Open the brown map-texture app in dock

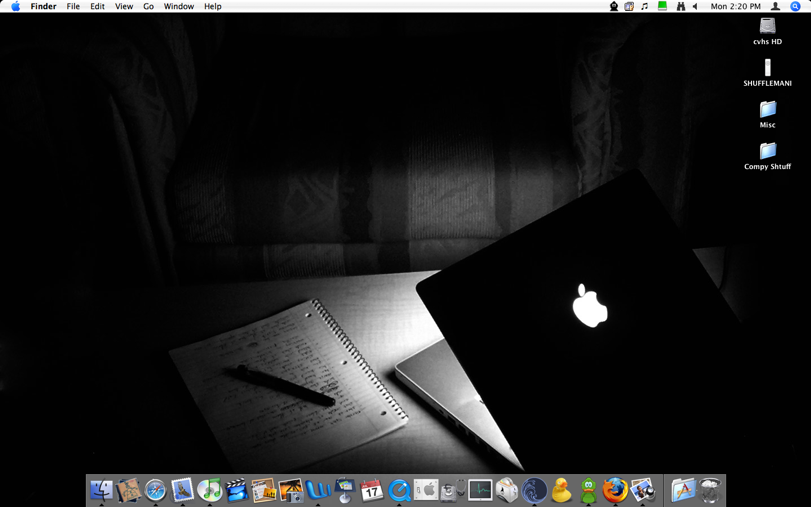[x=128, y=490]
